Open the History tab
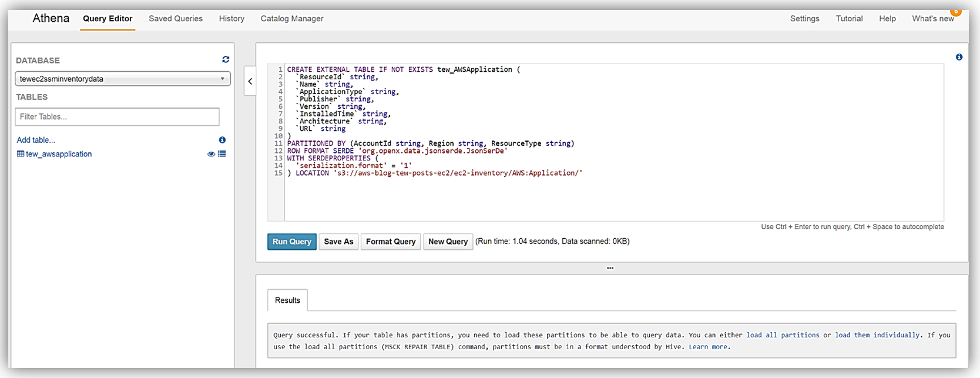 [x=231, y=19]
